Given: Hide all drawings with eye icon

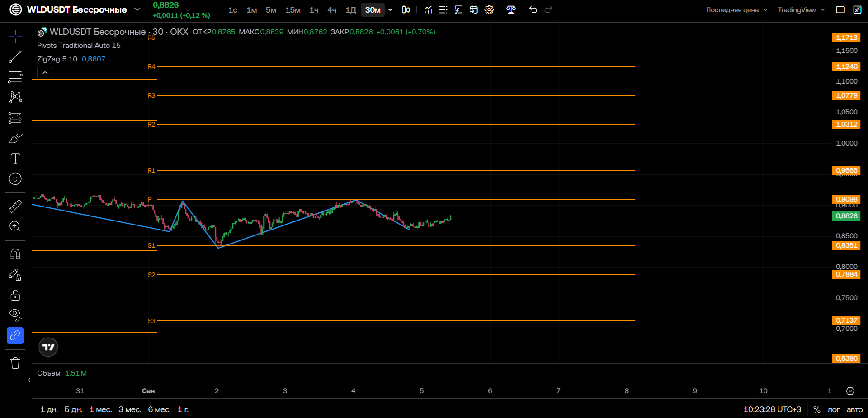Looking at the screenshot, I should [15, 315].
